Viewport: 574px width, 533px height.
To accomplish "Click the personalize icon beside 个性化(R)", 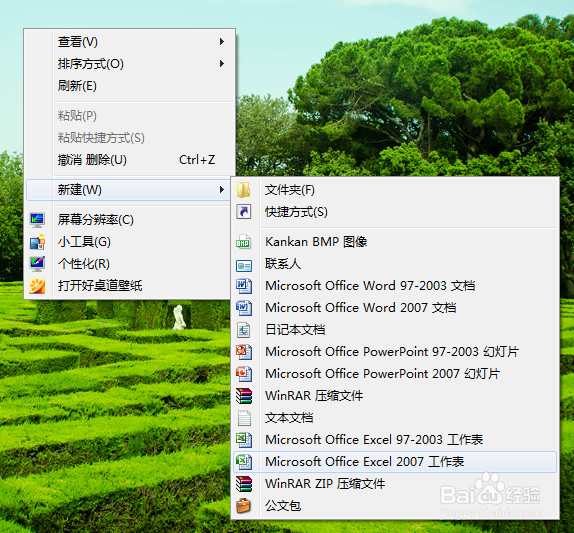I will pos(37,264).
